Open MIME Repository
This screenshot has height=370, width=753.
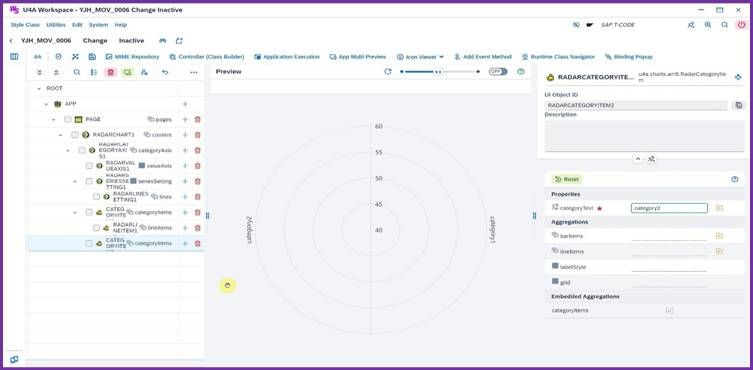click(x=133, y=57)
